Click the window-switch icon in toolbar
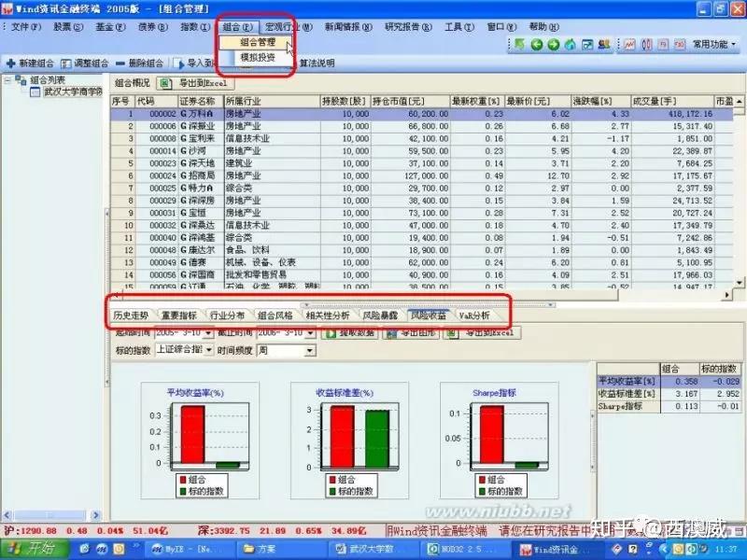 pyautogui.click(x=587, y=45)
